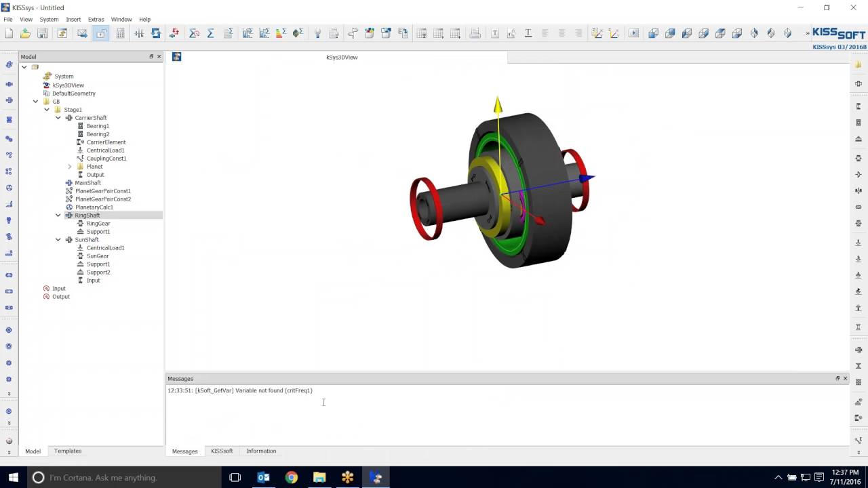This screenshot has height=488, width=868.
Task: Open the View menu
Action: tap(26, 19)
